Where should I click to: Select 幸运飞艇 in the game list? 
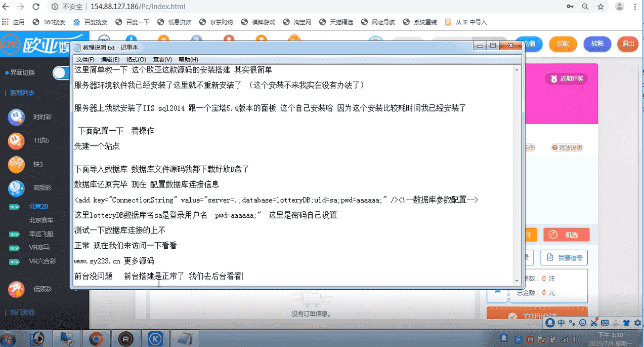pyautogui.click(x=41, y=234)
